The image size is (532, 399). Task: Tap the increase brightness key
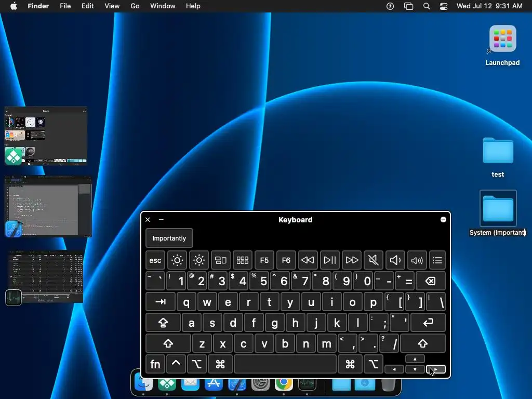pos(199,260)
